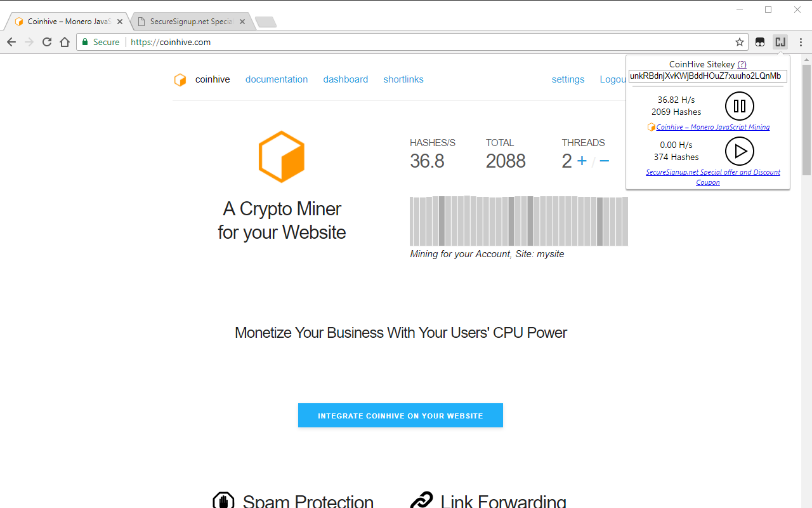This screenshot has width=812, height=508.
Task: Close the SecureSignup.net browser tab
Action: pyautogui.click(x=242, y=22)
